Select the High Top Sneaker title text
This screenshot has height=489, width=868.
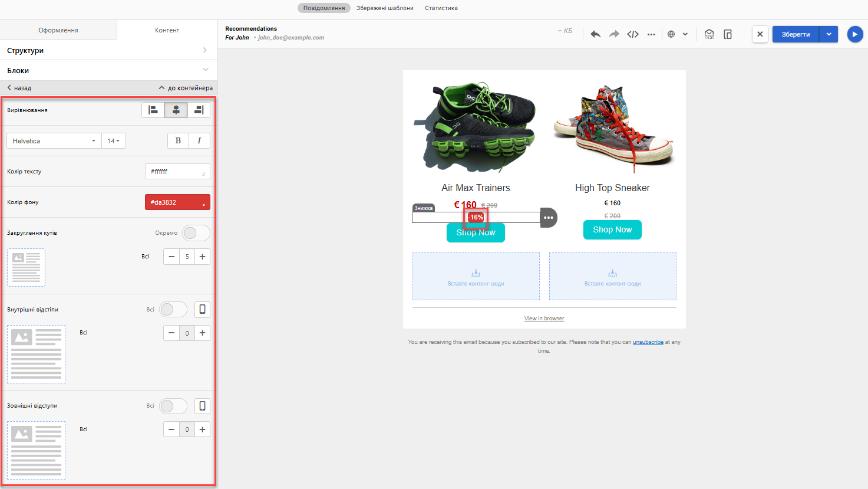click(612, 188)
